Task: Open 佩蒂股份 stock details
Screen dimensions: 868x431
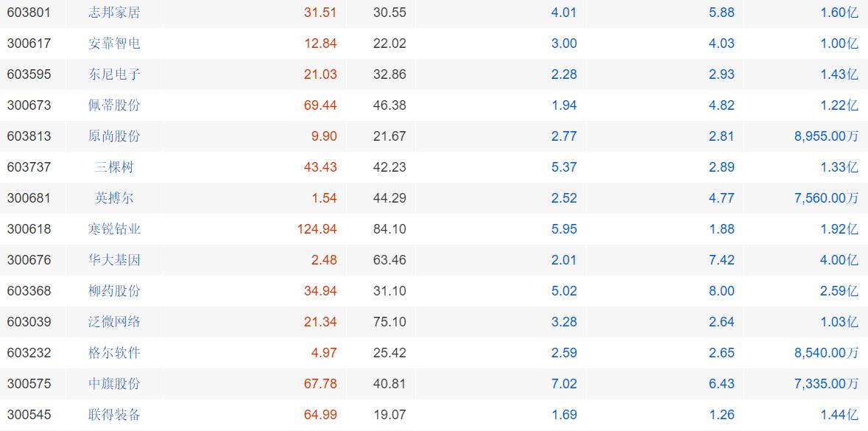Action: coord(114,105)
